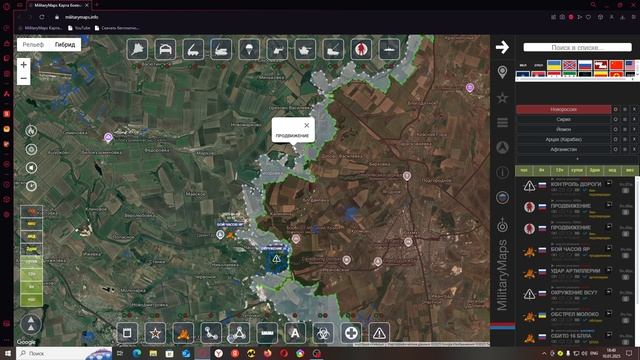Click the star icon in bottom toolbar
This screenshot has height=360, width=640.
tap(155, 333)
